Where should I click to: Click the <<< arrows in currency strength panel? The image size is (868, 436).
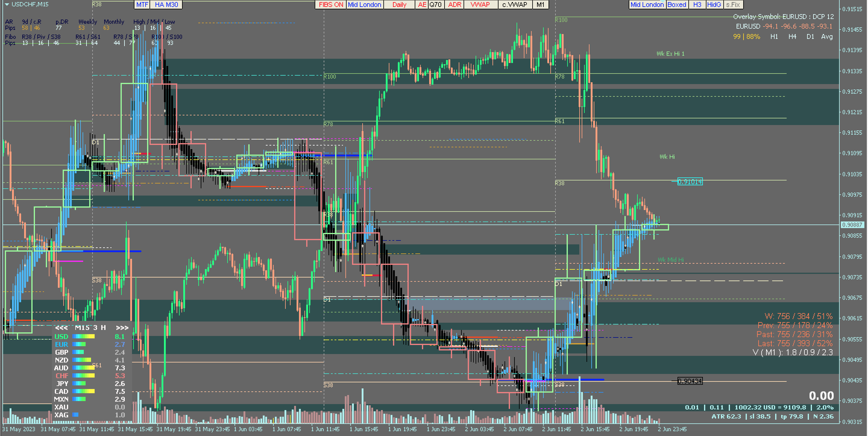61,328
